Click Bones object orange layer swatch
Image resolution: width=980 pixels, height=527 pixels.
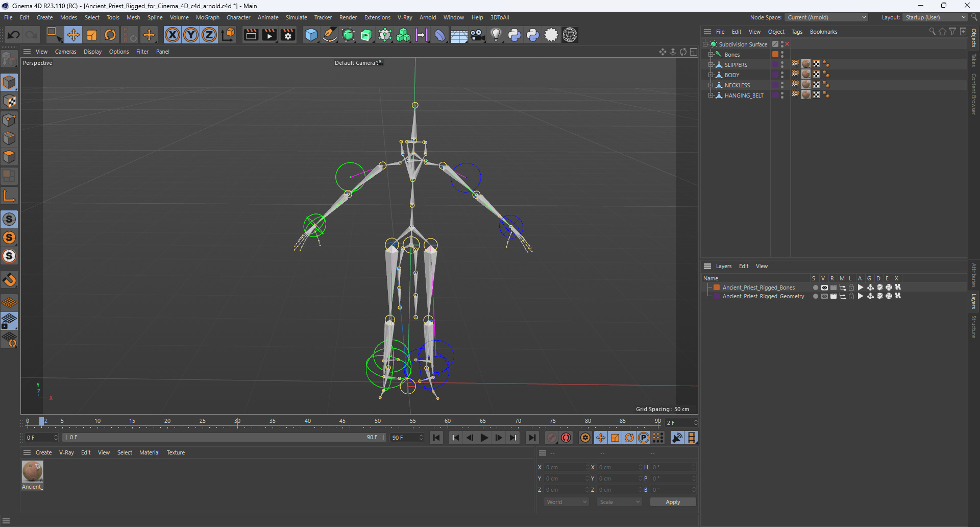[775, 54]
